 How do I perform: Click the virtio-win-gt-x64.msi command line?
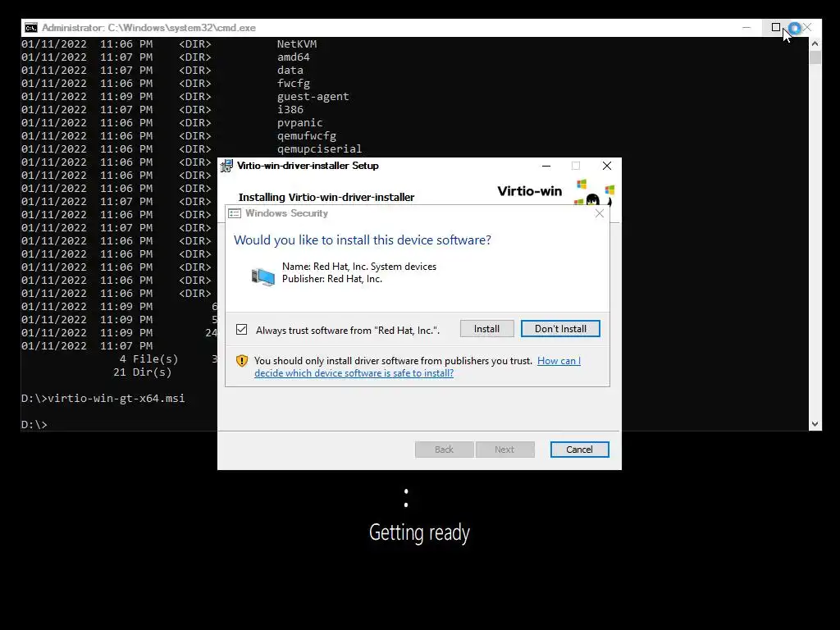[x=103, y=398]
